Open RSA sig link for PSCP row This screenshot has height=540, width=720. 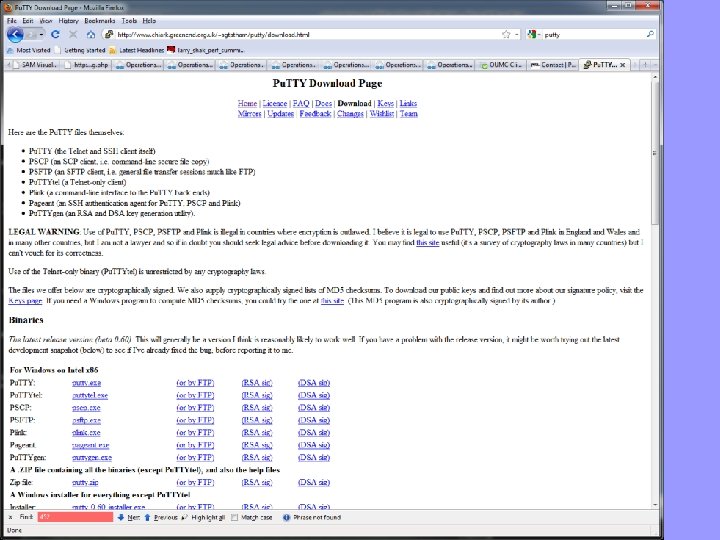point(257,408)
